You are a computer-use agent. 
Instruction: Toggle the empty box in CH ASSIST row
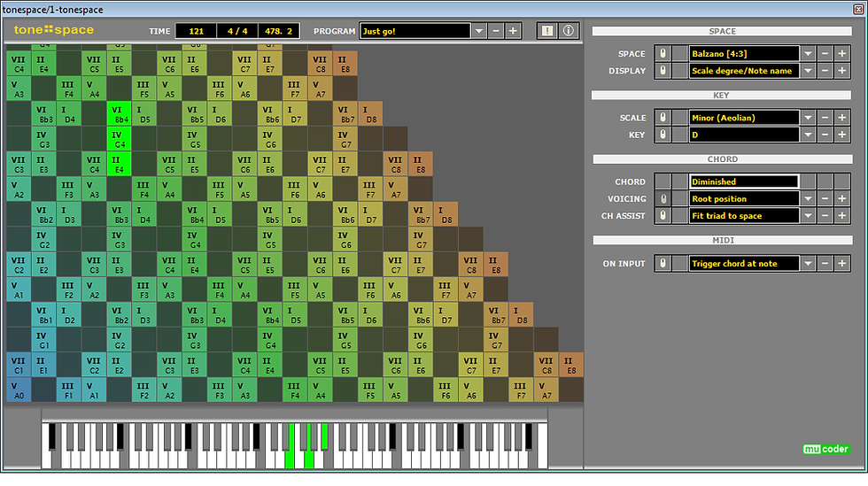[680, 216]
